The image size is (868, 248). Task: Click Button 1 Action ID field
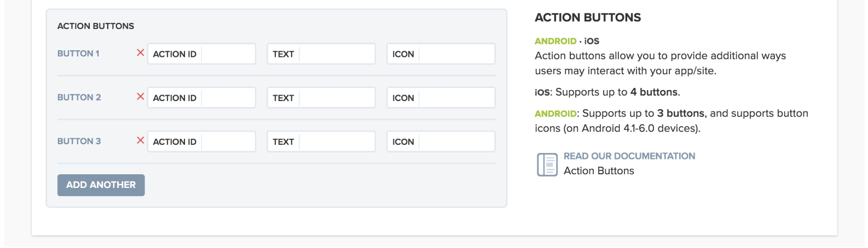201,54
